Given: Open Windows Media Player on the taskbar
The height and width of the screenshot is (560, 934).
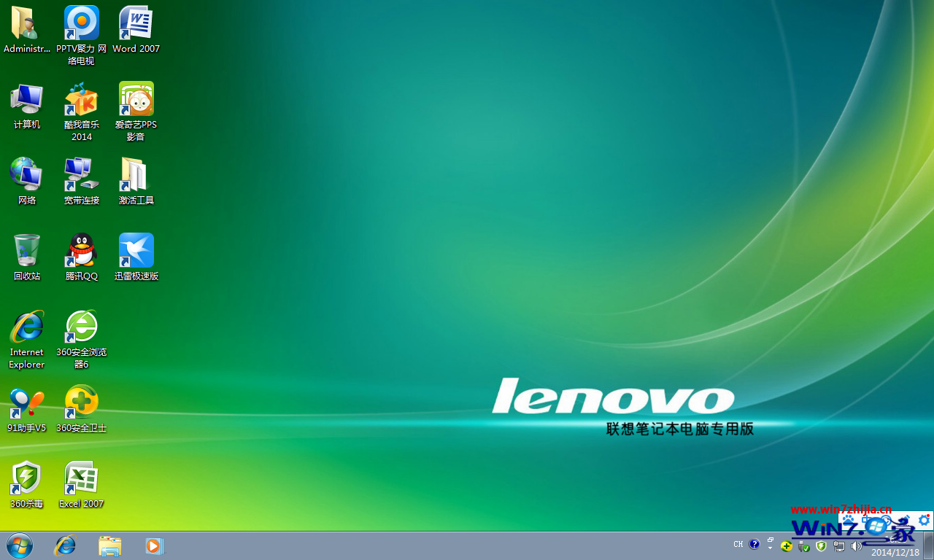Looking at the screenshot, I should [x=154, y=545].
